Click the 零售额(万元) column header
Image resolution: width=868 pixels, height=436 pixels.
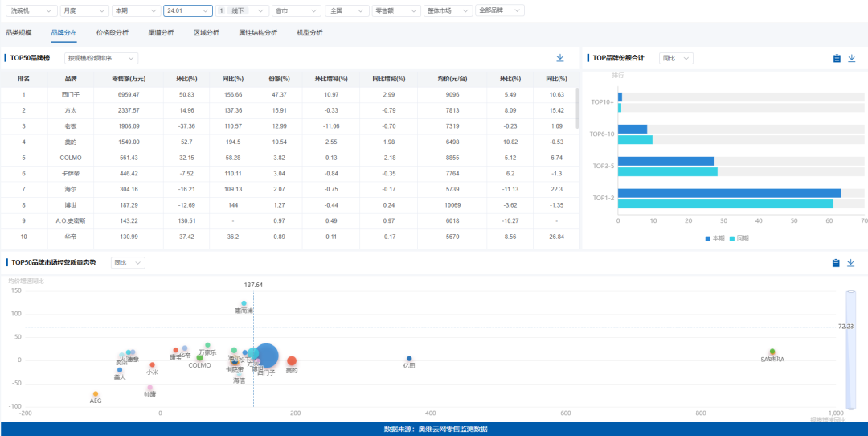(x=129, y=80)
